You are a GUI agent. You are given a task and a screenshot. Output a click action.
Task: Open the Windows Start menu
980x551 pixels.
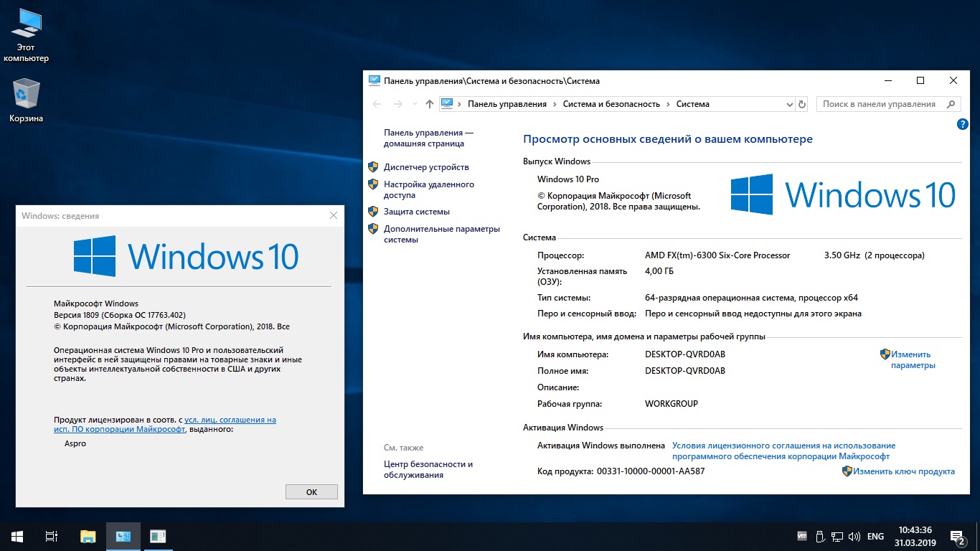(x=17, y=536)
